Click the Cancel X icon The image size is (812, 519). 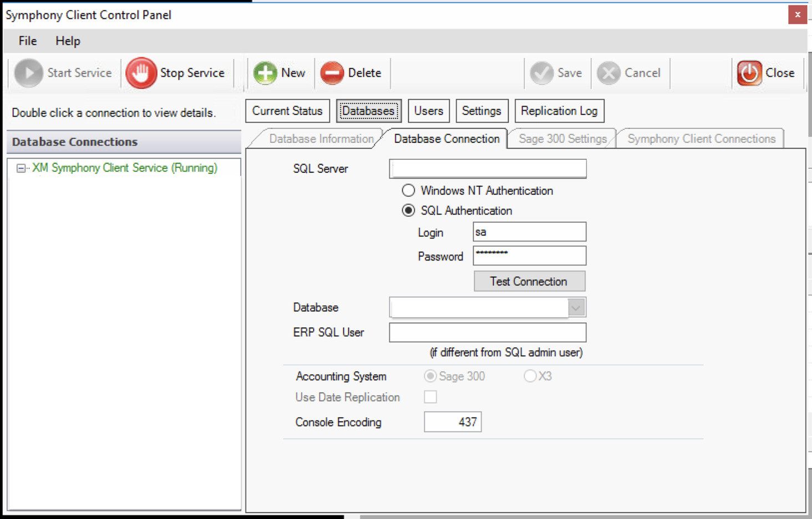click(608, 73)
